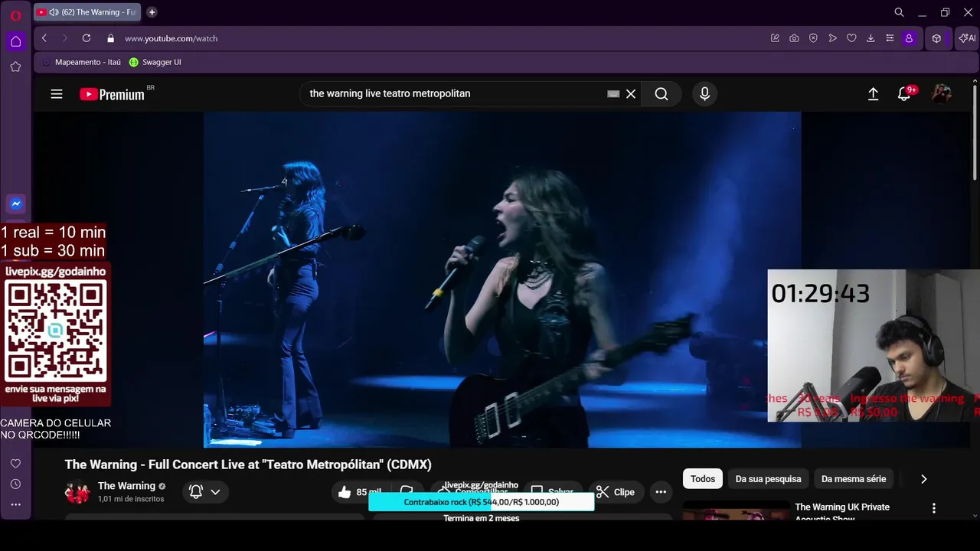Select the YouTube The Warning tab
The height and width of the screenshot is (551, 980).
click(x=87, y=12)
